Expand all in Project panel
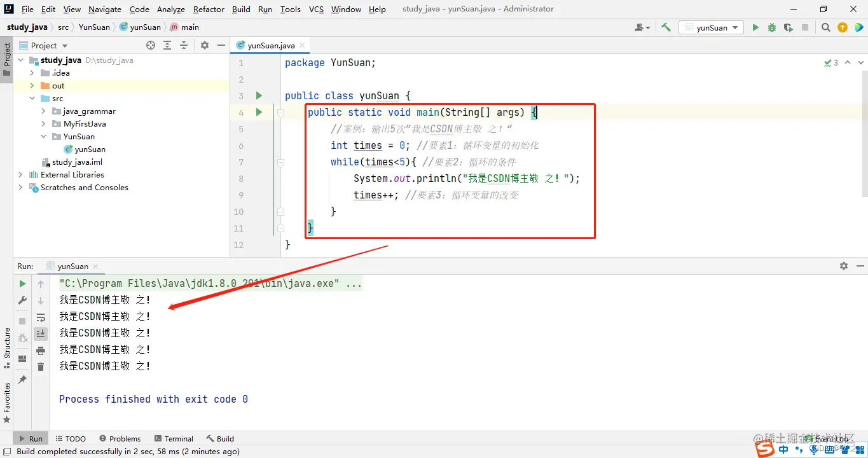 (167, 45)
